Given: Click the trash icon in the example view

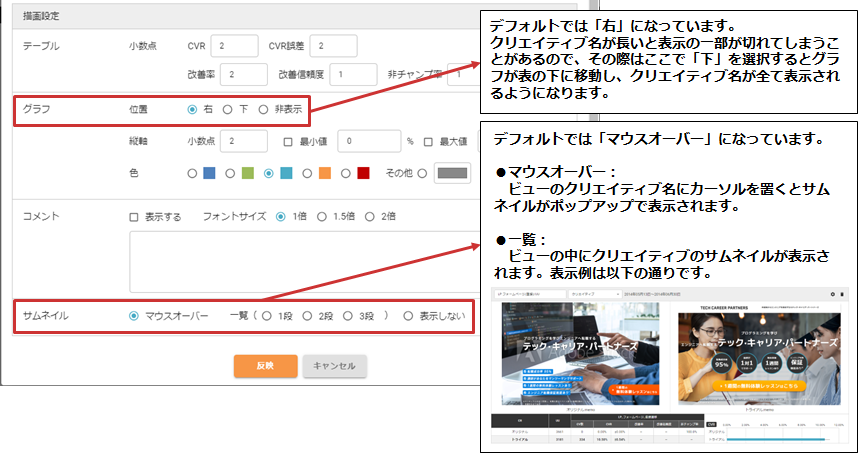Looking at the screenshot, I should click(842, 294).
